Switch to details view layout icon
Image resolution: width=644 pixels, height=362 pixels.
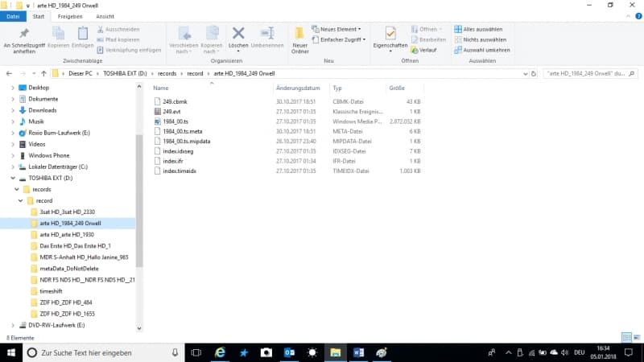tap(626, 337)
